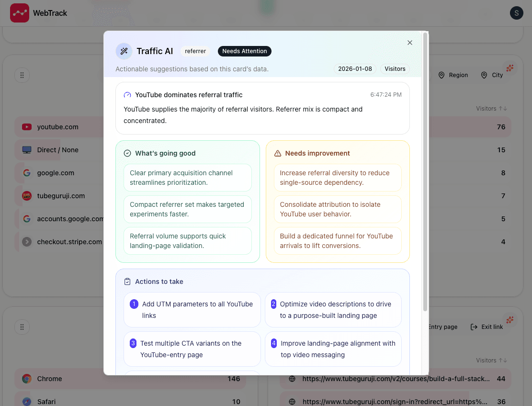This screenshot has width=532, height=406.
Task: Click the 2026-01-08 date chip
Action: [355, 69]
